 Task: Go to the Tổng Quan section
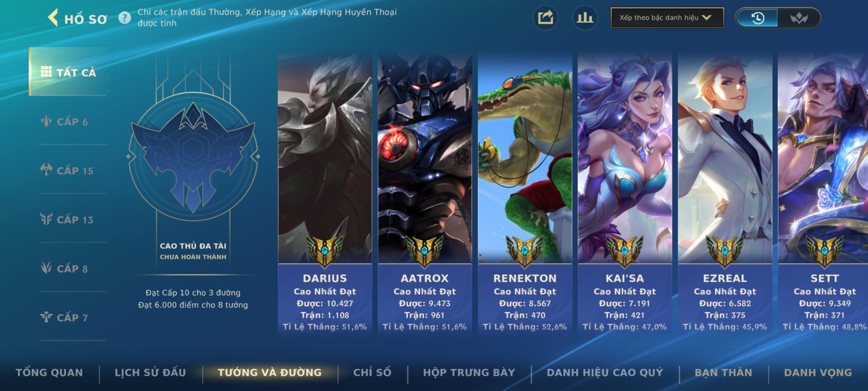[x=49, y=373]
